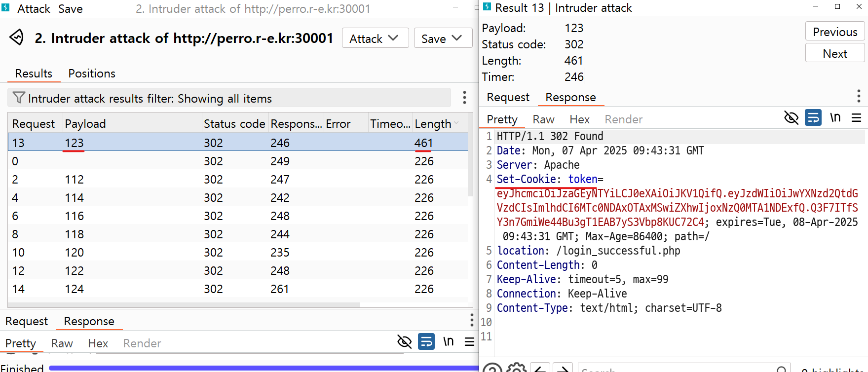Select the row with payload 124
This screenshot has width=868, height=372.
[238, 289]
